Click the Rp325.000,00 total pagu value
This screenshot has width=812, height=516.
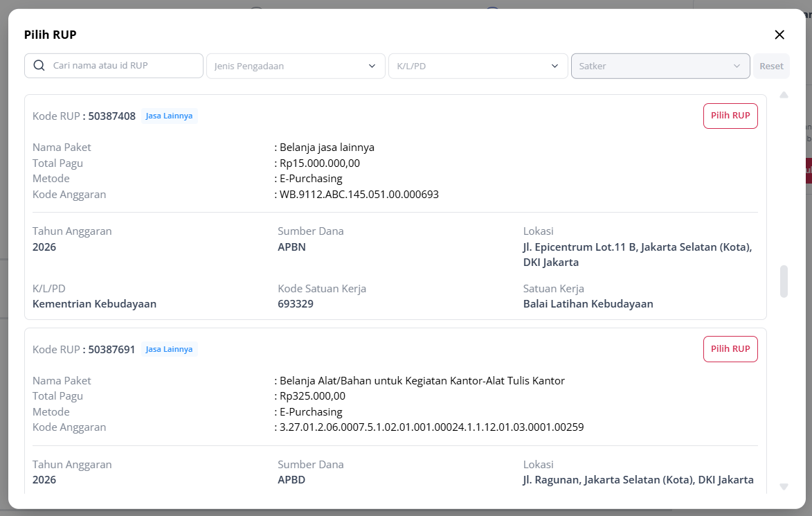[312, 396]
